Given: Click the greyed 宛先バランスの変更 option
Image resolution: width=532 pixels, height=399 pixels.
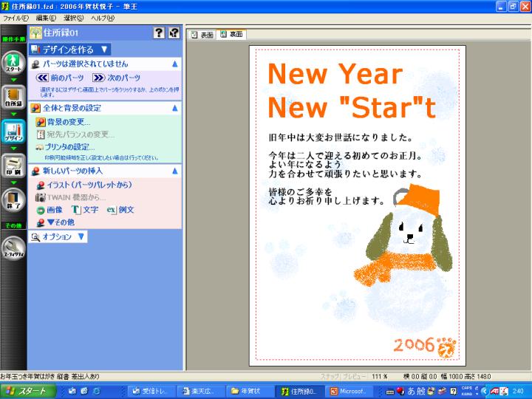Looking at the screenshot, I should pos(75,134).
